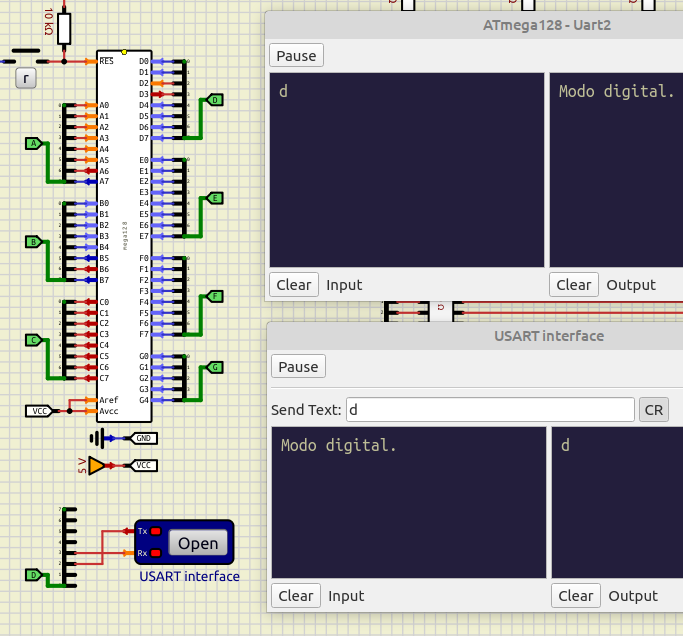The width and height of the screenshot is (683, 636).
Task: Toggle Pause in the USART interface window
Action: tap(298, 367)
